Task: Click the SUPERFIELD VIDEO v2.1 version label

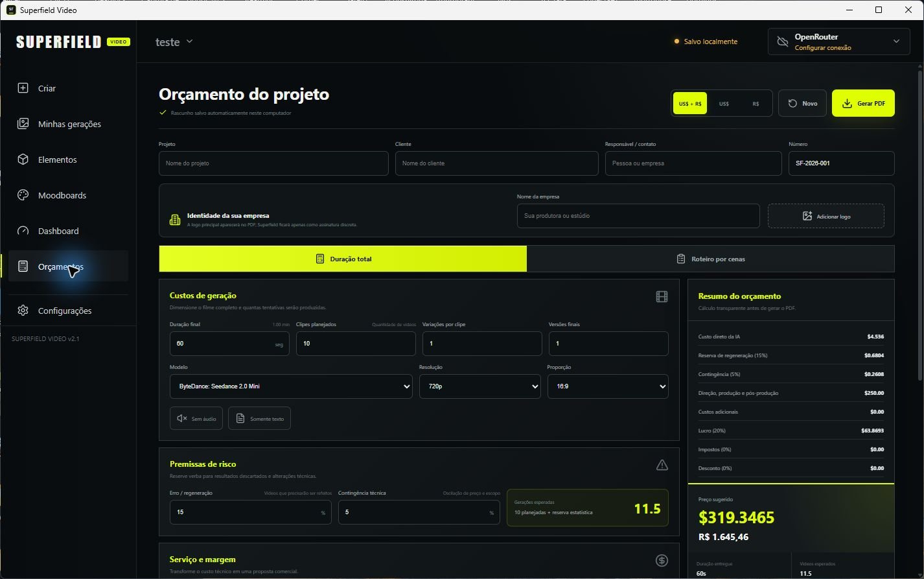Action: click(45, 339)
